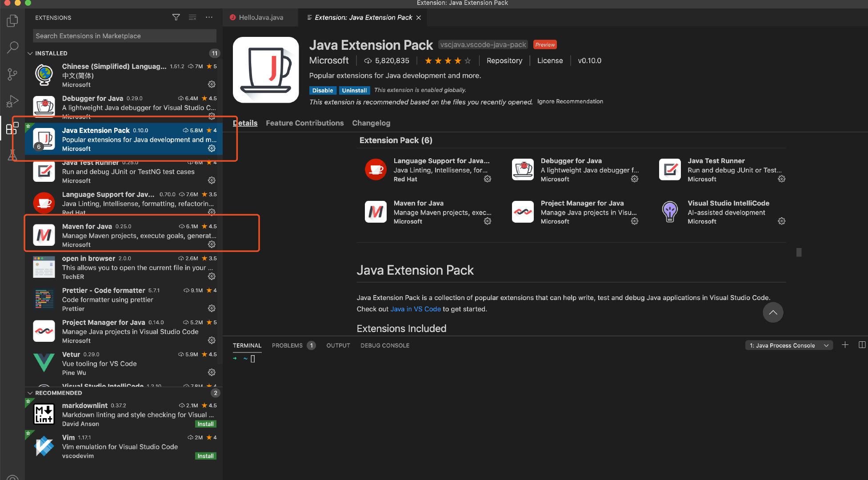Select the Details tab
The image size is (868, 480).
coord(245,123)
